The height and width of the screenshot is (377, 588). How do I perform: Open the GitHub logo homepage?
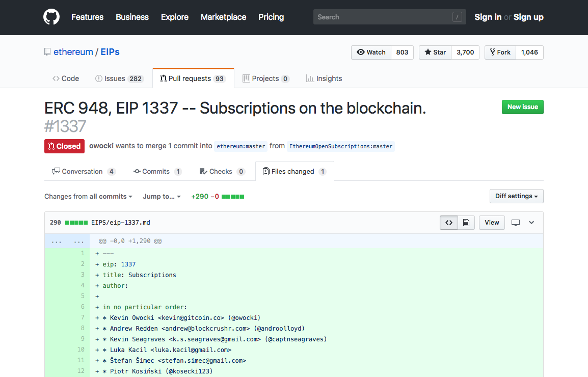pos(51,17)
